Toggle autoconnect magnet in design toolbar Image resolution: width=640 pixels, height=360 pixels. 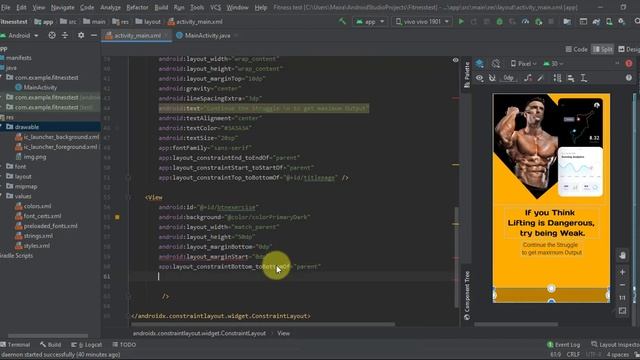pyautogui.click(x=492, y=78)
